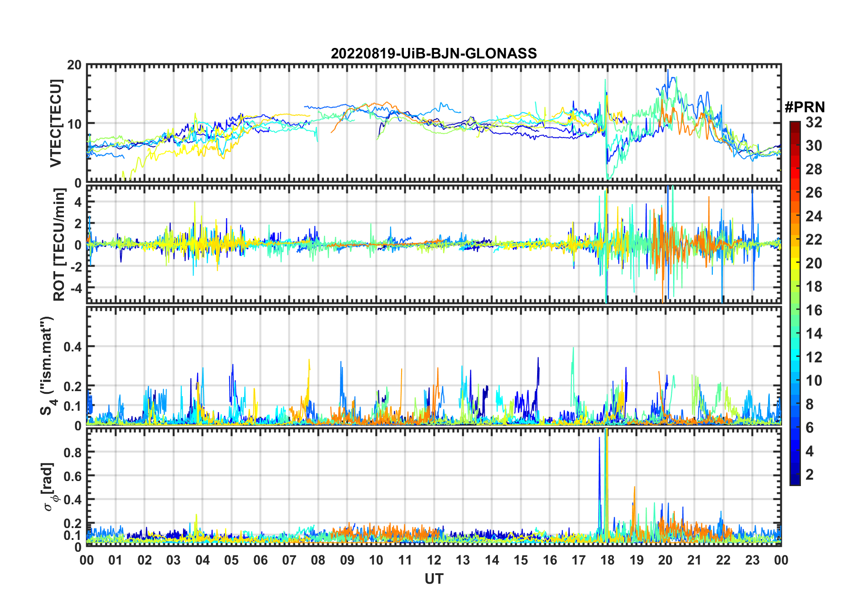Select colorbar tick label 16

click(814, 310)
